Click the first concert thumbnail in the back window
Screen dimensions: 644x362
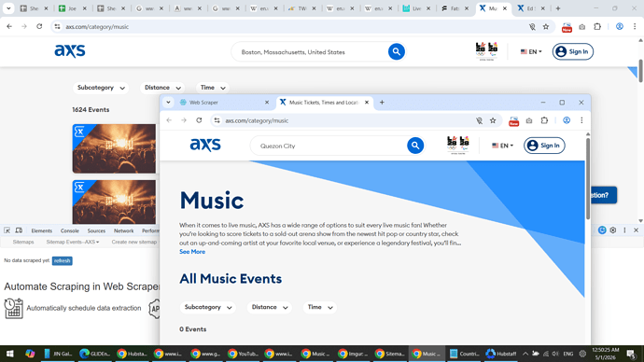tap(114, 148)
